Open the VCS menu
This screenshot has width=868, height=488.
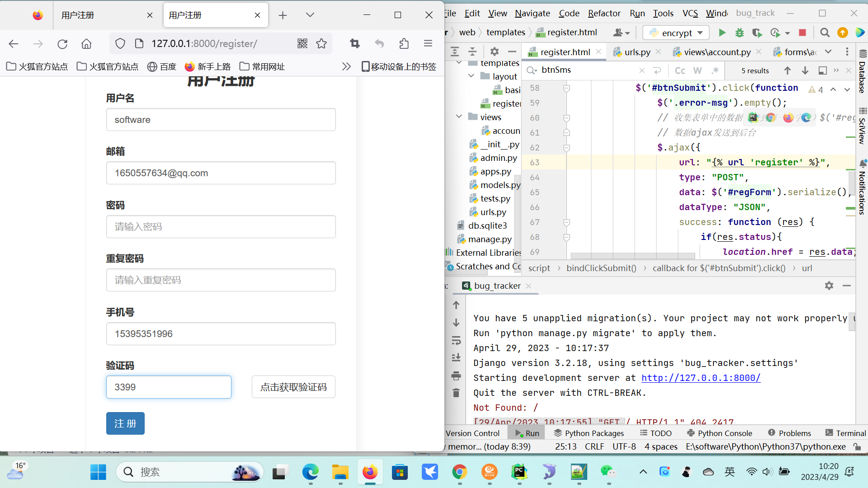690,13
